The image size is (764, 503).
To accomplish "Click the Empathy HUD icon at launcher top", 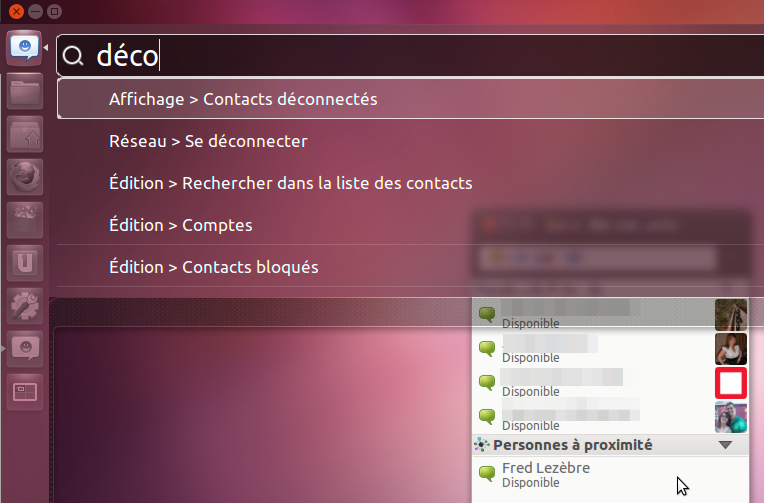I will [x=25, y=47].
